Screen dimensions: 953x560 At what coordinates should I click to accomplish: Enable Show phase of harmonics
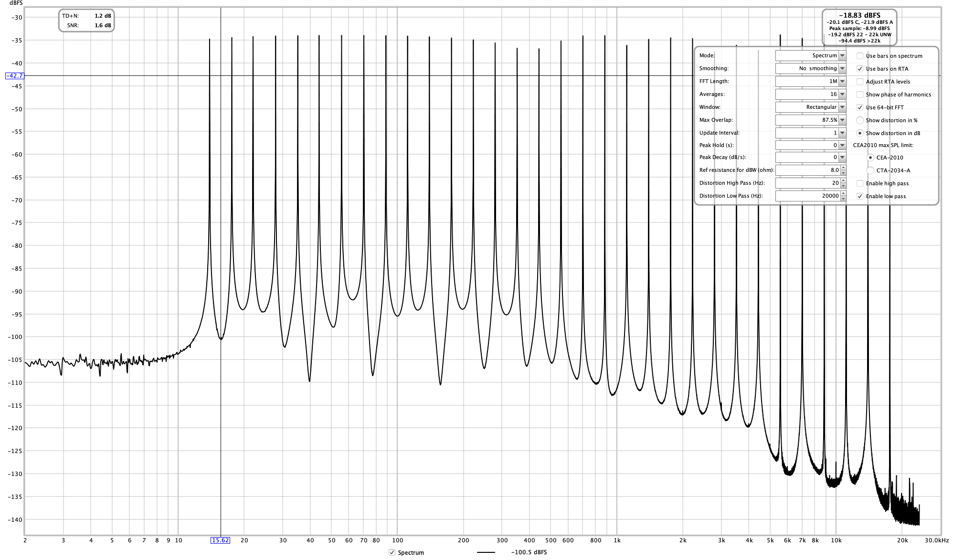point(860,95)
